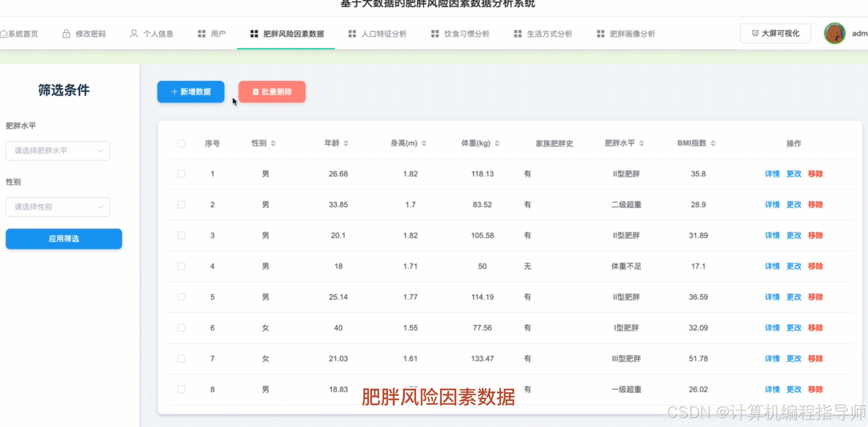Click the admin profile avatar
Screen dimensions: 868x427
[x=834, y=33]
